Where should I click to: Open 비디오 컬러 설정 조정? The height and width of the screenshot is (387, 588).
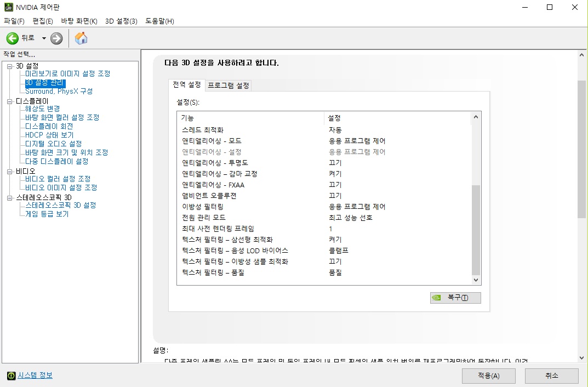click(x=58, y=179)
